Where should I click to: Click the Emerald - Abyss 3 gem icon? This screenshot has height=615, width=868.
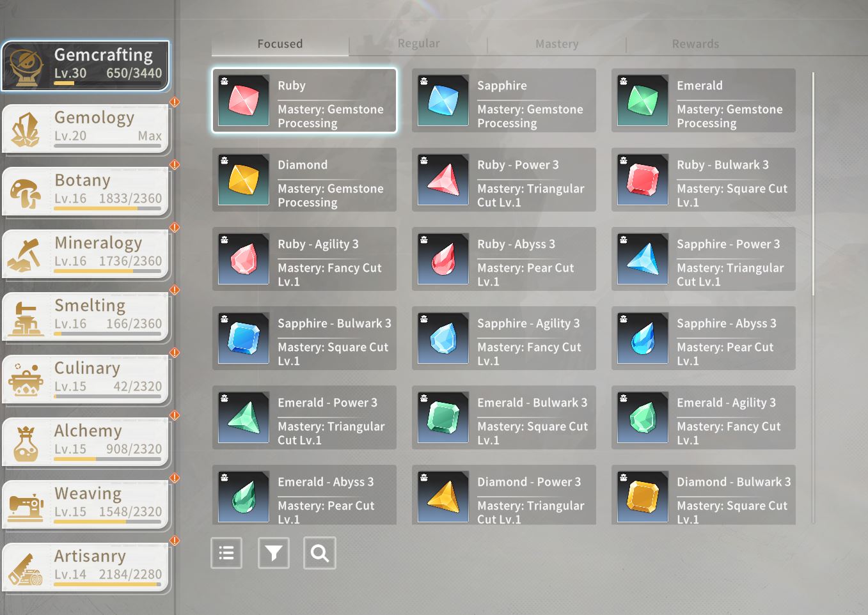tap(243, 497)
